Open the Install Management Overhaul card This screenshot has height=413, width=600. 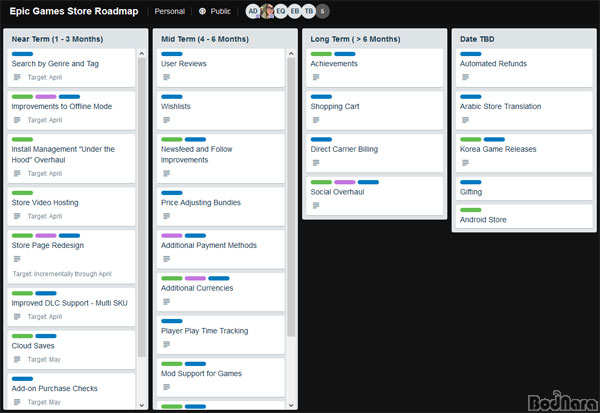[x=71, y=158]
